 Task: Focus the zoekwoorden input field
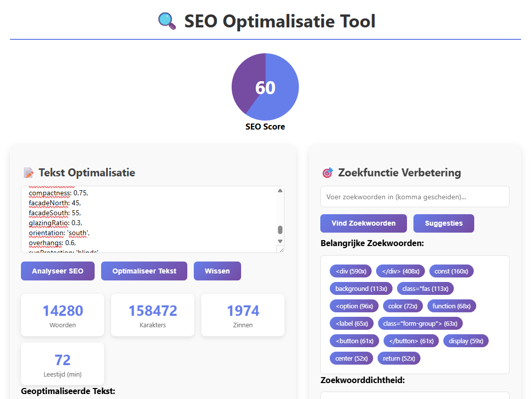(414, 197)
